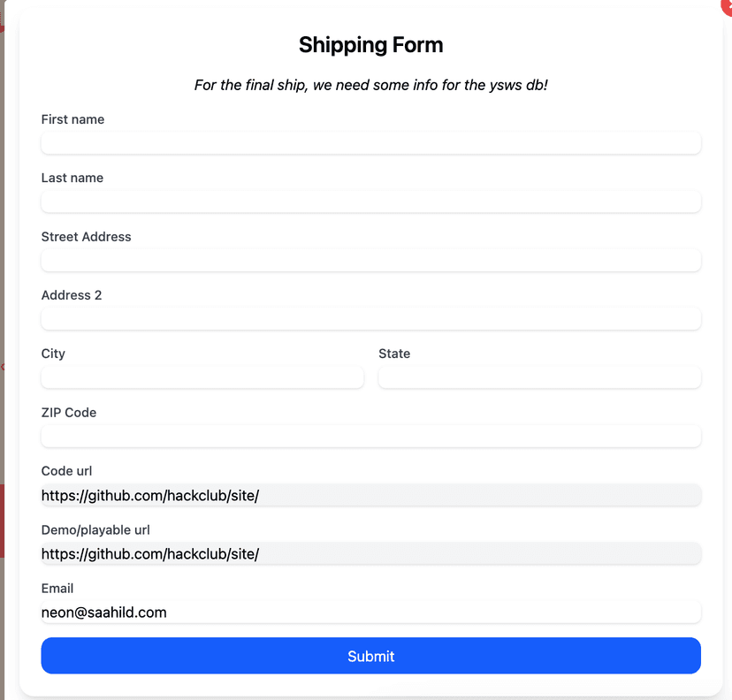
Task: Click the "State" field label
Action: 394,354
